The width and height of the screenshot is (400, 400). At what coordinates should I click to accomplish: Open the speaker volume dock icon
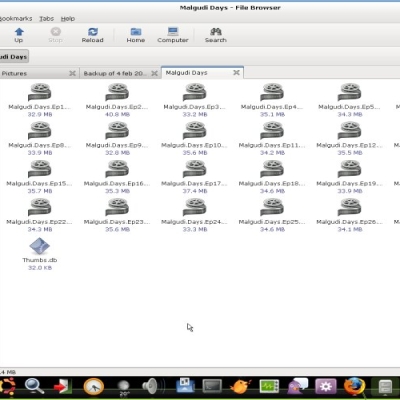point(153,387)
